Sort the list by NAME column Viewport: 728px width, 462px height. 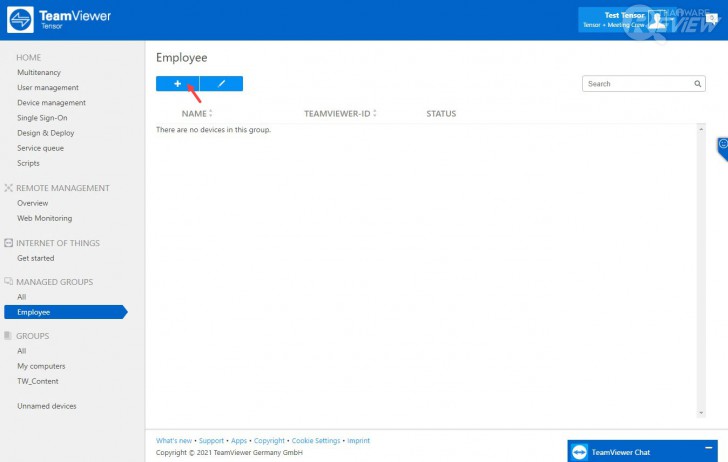[x=197, y=113]
